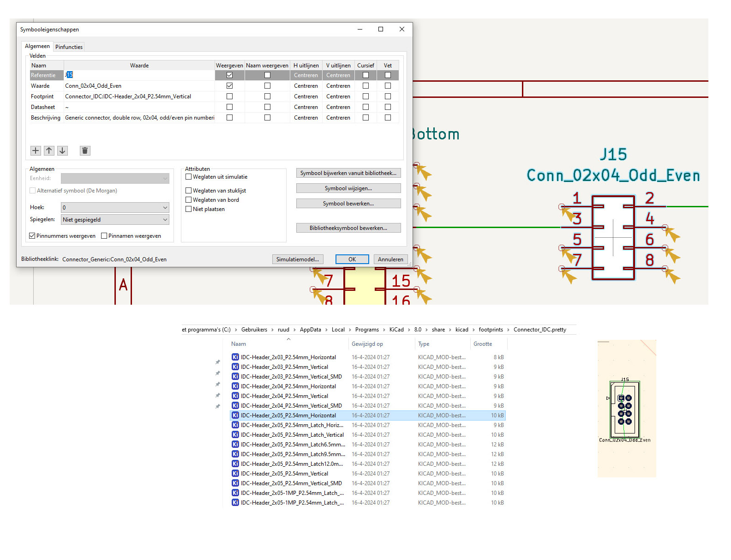Open H uitlijnen dropdown in Waarde row
This screenshot has height=560, width=731.
tap(306, 85)
